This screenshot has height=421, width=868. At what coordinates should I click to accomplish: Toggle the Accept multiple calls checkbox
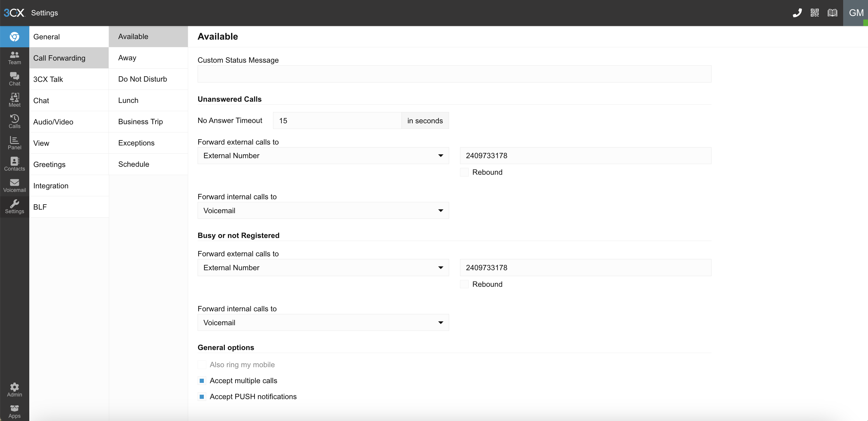click(x=202, y=380)
